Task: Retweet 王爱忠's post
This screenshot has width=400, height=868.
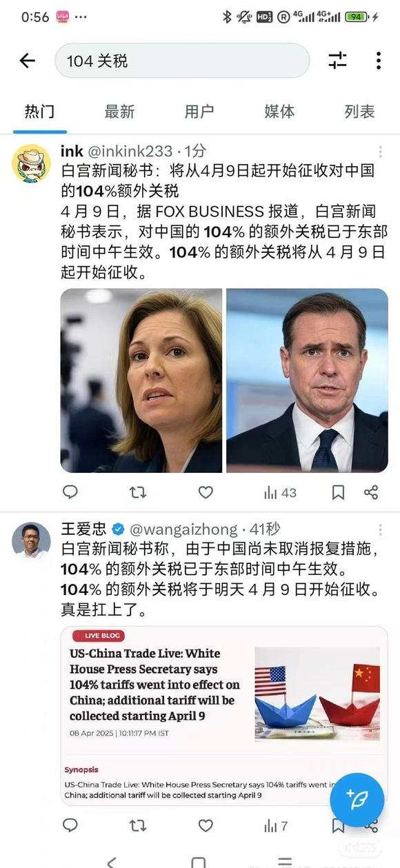Action: click(138, 825)
